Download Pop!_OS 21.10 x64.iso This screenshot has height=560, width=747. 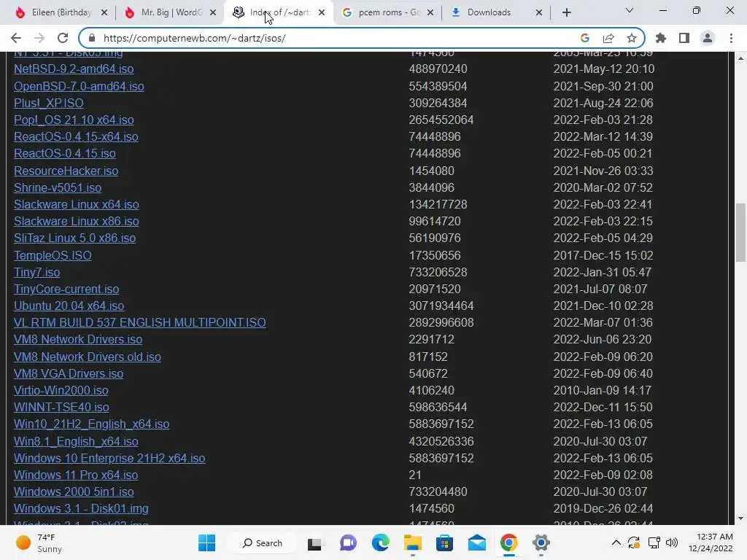[74, 120]
